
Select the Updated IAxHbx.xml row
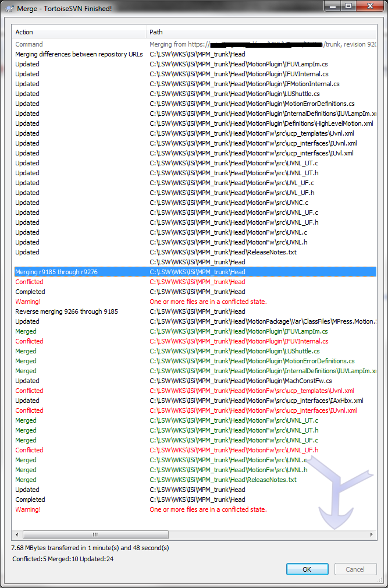(194, 401)
